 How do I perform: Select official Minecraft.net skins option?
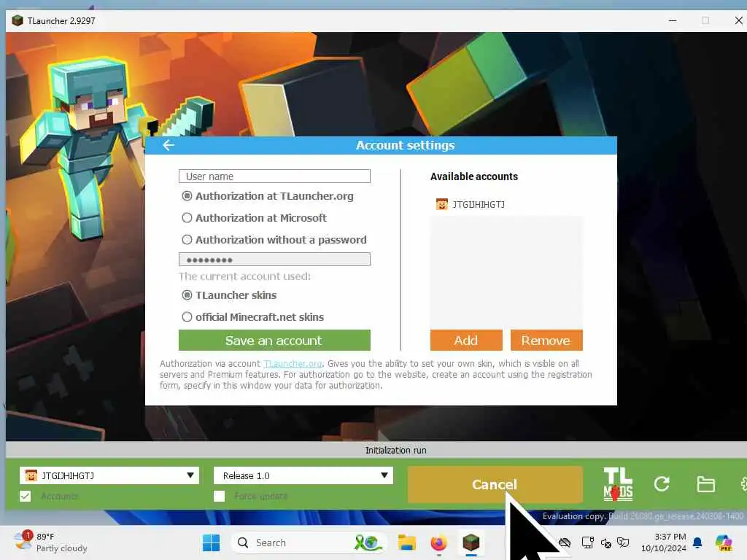[x=187, y=317]
